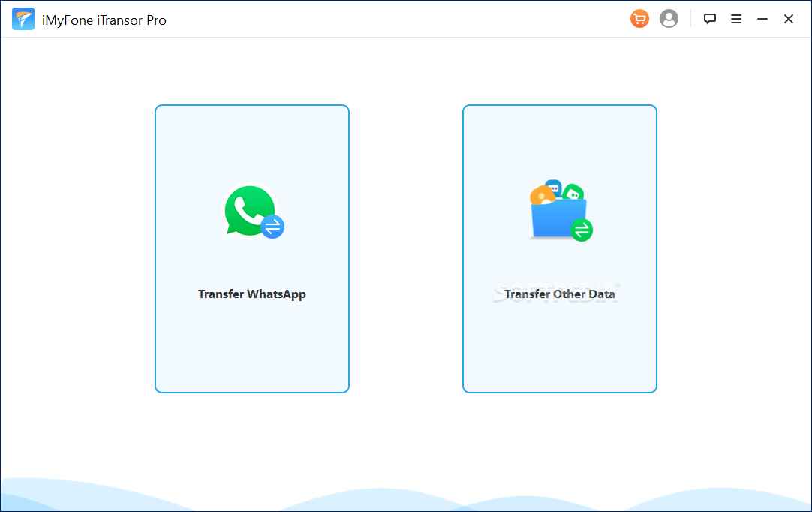Screen dimensions: 812x512
Task: Click the iMyFone iTransor Pro logo icon
Action: coord(23,20)
